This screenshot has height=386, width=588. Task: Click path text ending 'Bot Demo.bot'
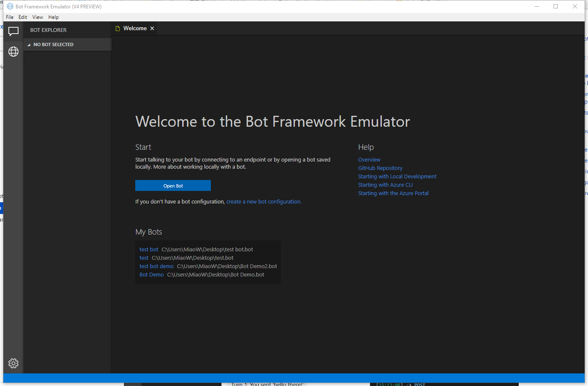(x=216, y=275)
